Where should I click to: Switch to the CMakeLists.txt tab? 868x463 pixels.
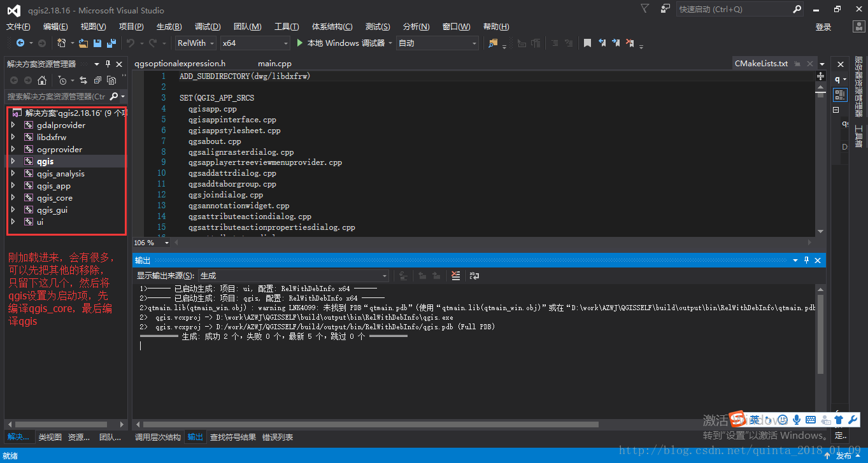(761, 64)
